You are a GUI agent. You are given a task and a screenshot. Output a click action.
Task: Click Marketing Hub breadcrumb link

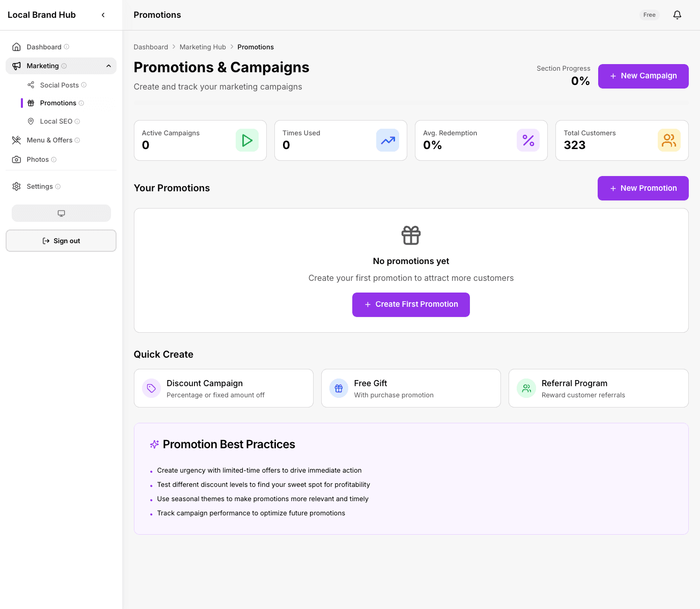coord(203,47)
